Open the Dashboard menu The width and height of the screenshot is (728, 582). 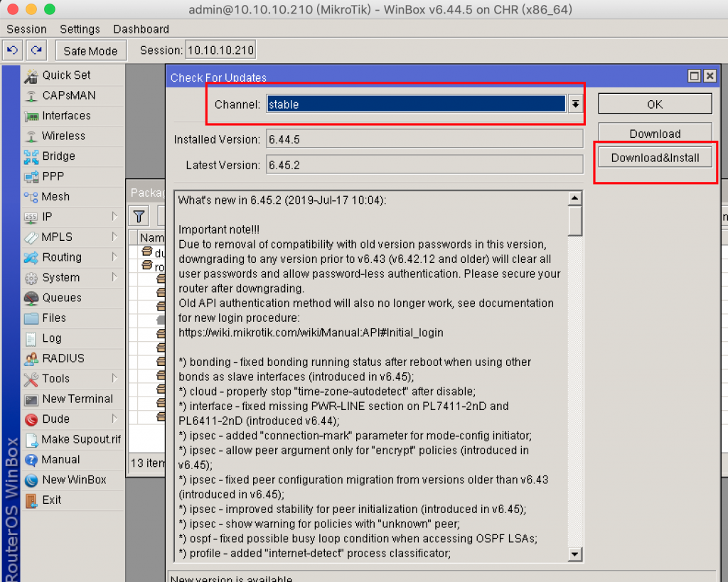[x=141, y=29]
